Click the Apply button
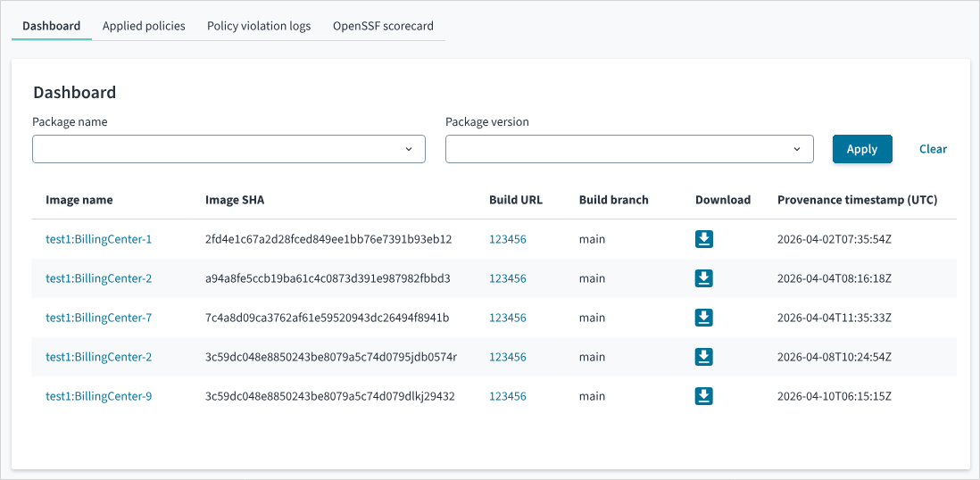Image resolution: width=980 pixels, height=480 pixels. coord(862,149)
